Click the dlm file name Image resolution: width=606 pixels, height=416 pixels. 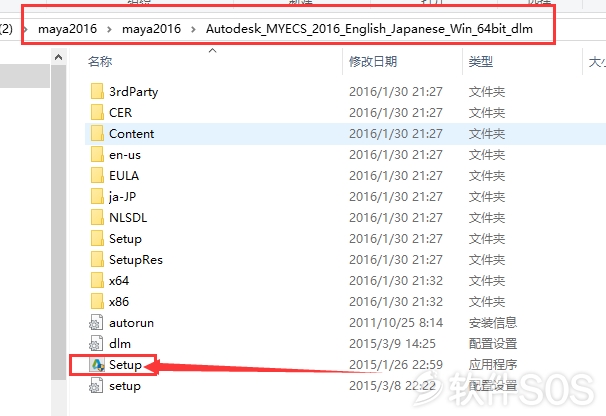[120, 343]
